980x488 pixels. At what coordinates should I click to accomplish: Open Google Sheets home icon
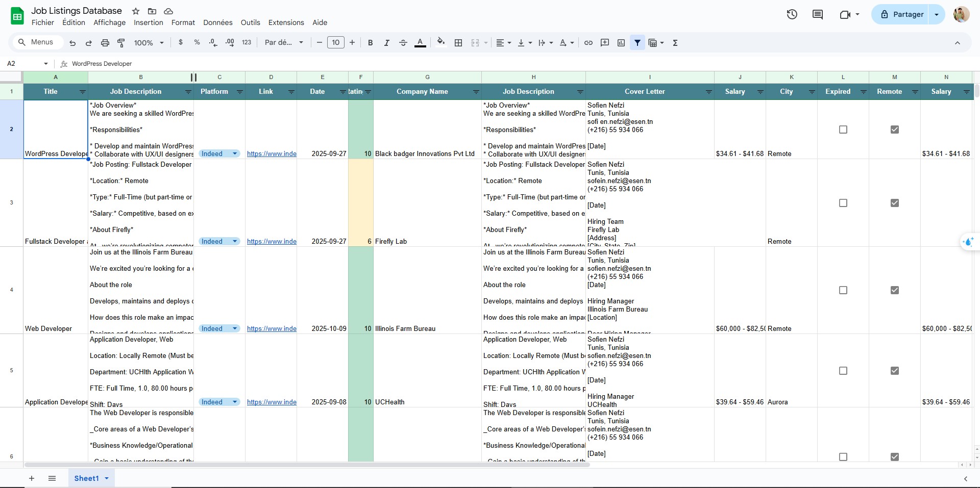point(17,16)
